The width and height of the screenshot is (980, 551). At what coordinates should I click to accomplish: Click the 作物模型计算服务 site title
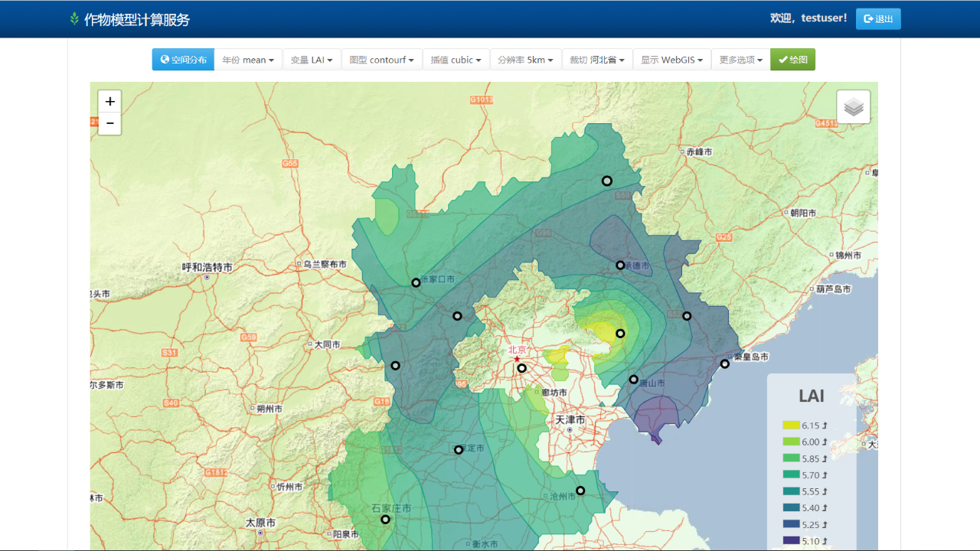137,20
